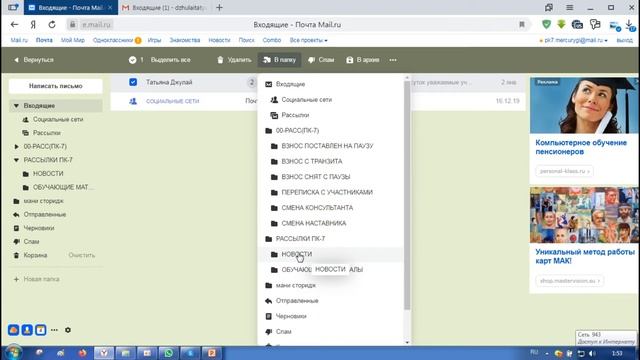Open Компьютерное обучение пенсионеров ad
The width and height of the screenshot is (640, 360).
point(581,147)
